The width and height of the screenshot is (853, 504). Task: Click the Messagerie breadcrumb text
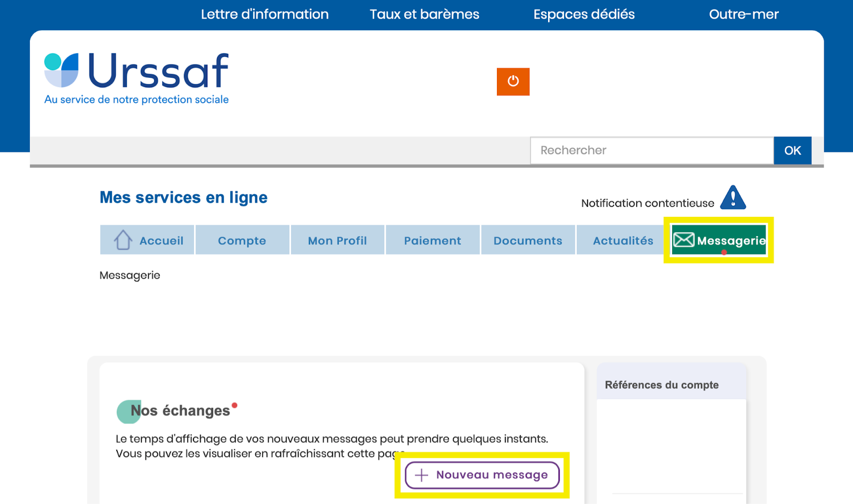click(x=130, y=275)
